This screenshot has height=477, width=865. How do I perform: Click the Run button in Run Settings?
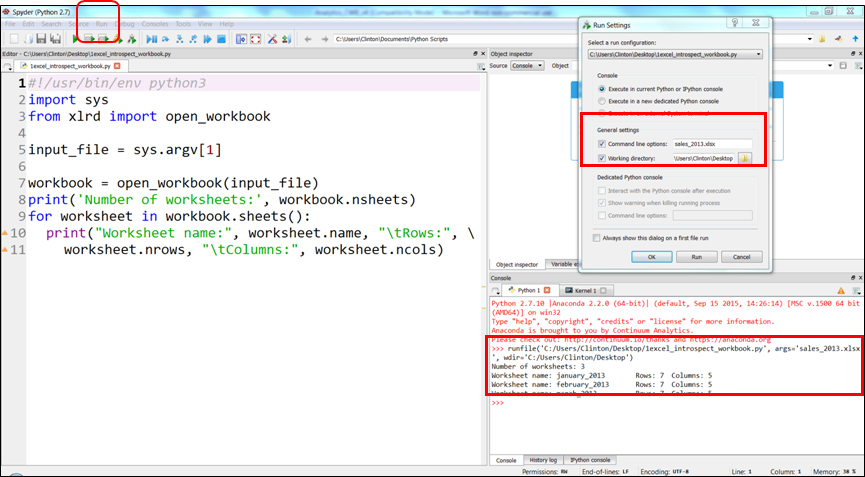(695, 257)
